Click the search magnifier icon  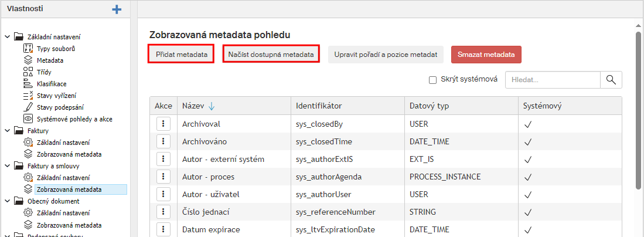coord(611,80)
